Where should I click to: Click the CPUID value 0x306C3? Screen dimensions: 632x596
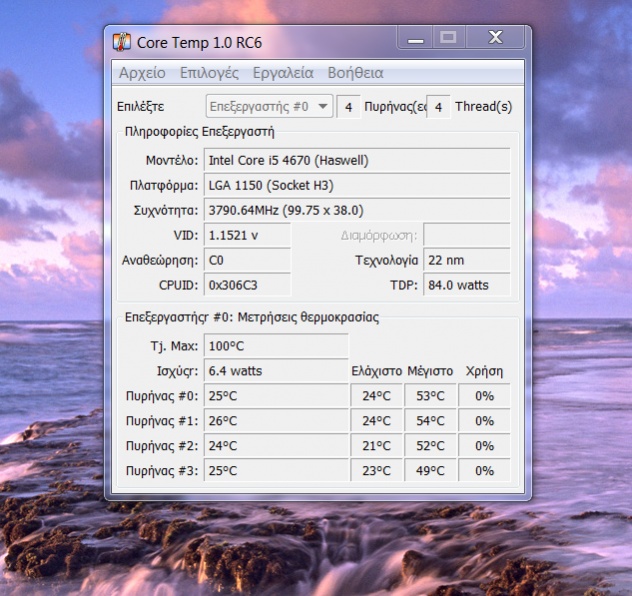pos(247,285)
